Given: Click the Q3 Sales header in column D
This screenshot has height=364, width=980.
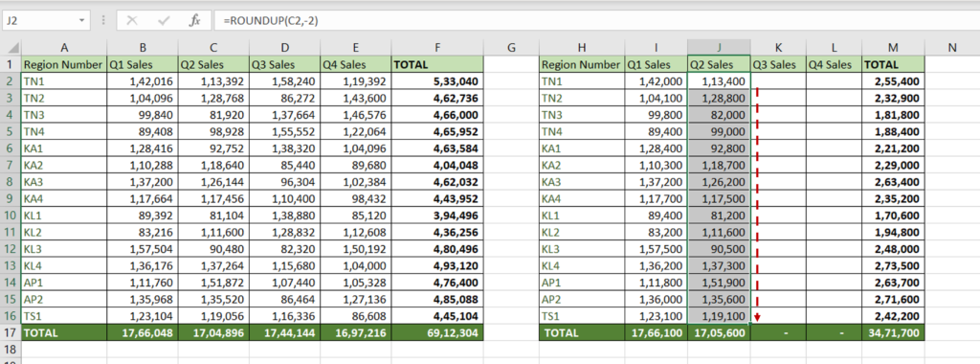Looking at the screenshot, I should [x=284, y=64].
